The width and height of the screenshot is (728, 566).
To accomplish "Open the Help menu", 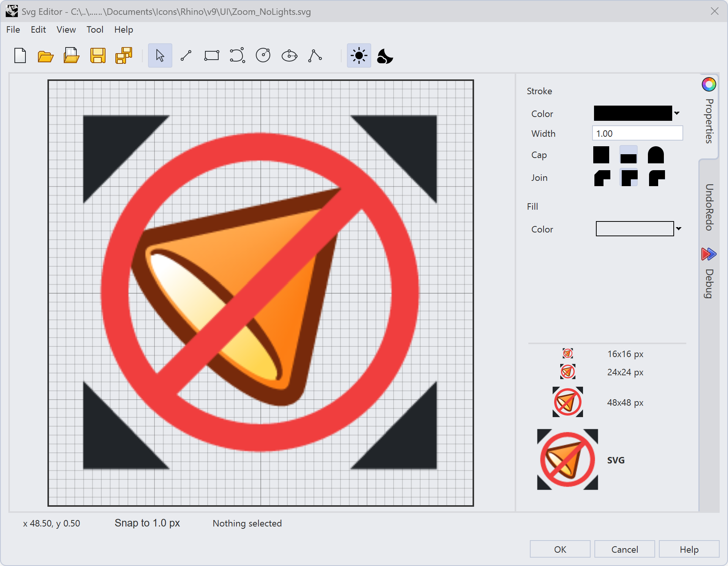I will 124,30.
